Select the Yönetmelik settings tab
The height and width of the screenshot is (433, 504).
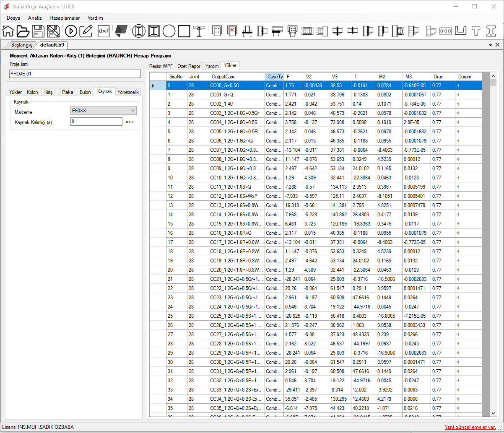coord(129,92)
